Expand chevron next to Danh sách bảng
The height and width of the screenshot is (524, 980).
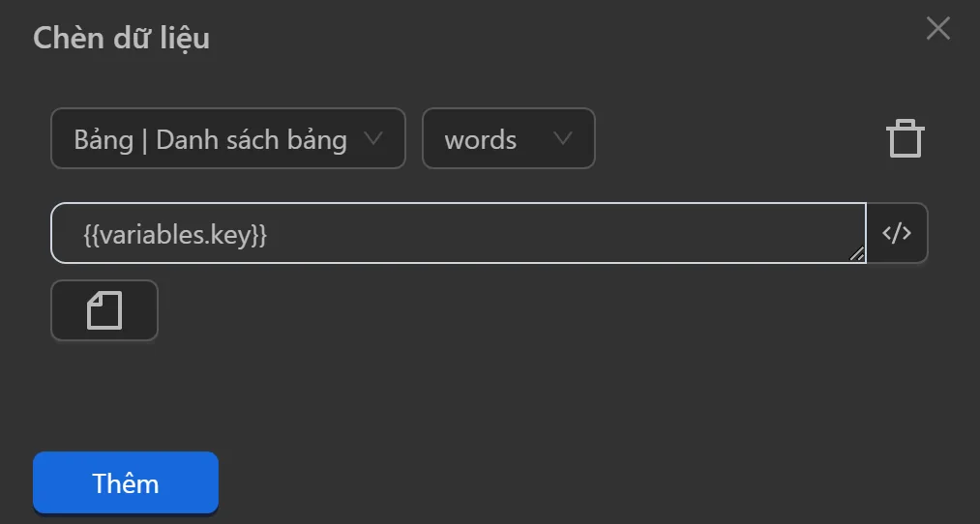pyautogui.click(x=372, y=139)
